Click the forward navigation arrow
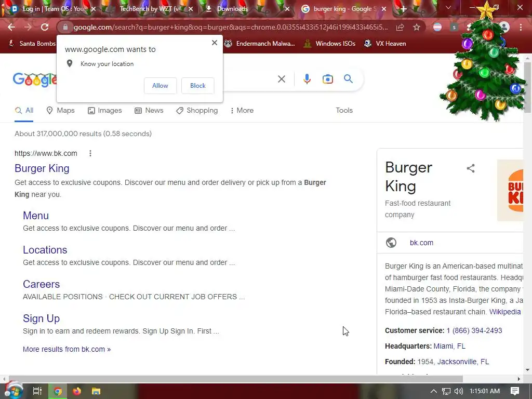532x399 pixels. (28, 27)
